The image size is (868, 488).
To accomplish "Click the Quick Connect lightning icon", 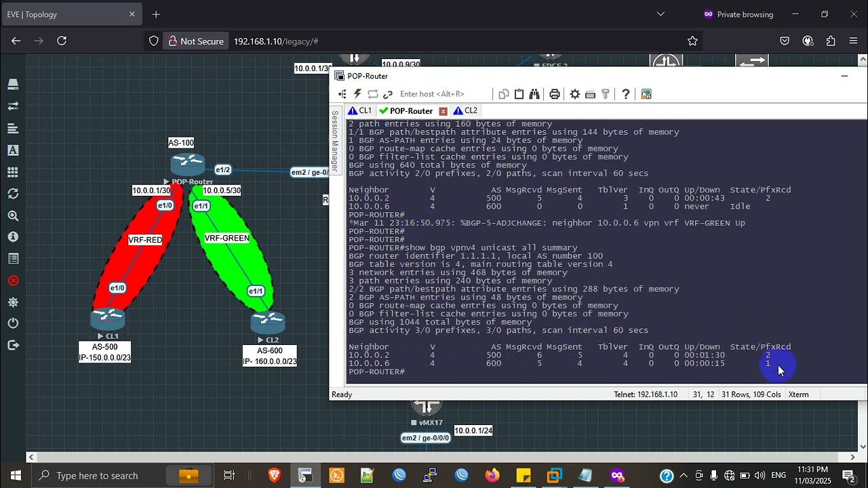I will click(x=357, y=94).
